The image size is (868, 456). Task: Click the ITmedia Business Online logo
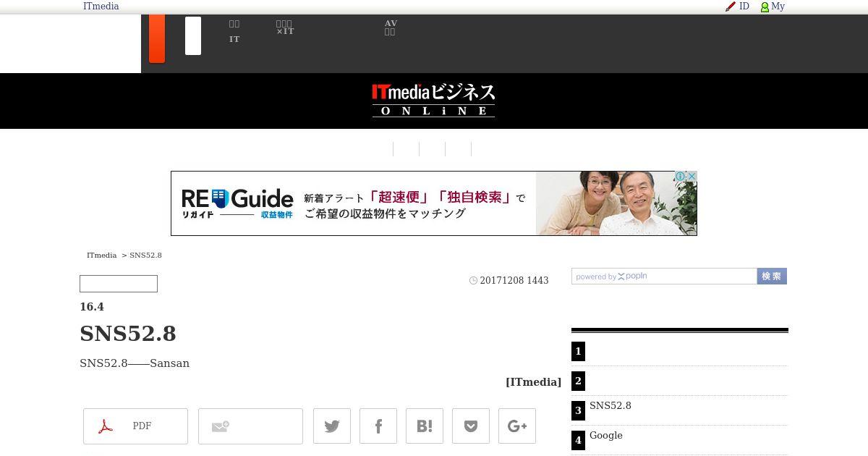[434, 100]
